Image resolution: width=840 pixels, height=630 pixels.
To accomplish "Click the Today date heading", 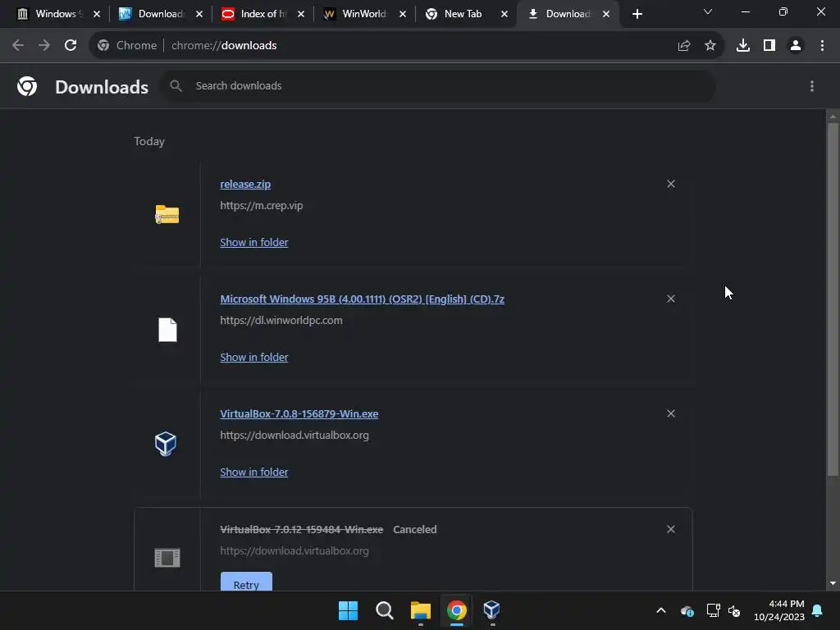I will pos(149,141).
